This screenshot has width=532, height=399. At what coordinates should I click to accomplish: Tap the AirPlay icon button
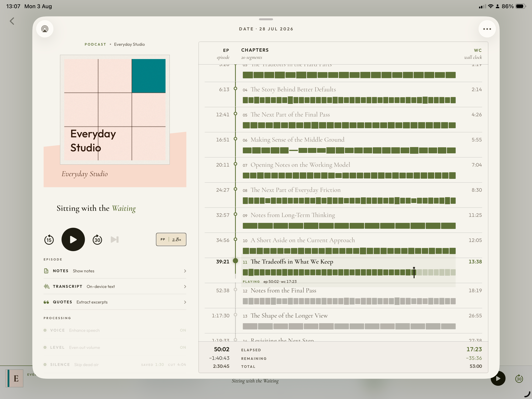click(45, 29)
